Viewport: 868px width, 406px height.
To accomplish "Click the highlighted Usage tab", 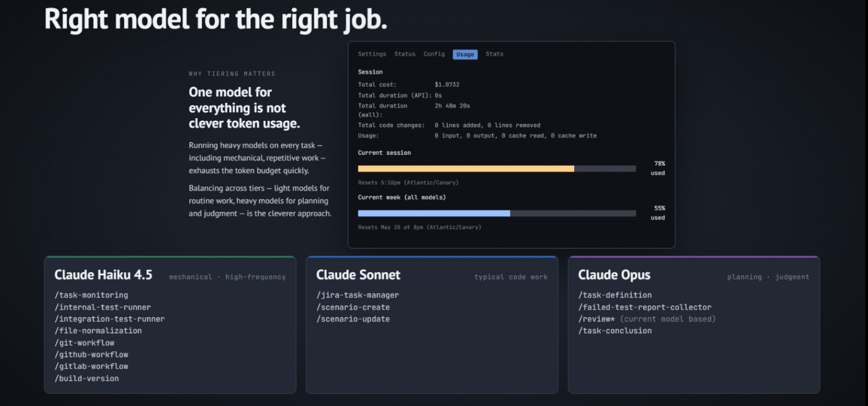I will (465, 55).
